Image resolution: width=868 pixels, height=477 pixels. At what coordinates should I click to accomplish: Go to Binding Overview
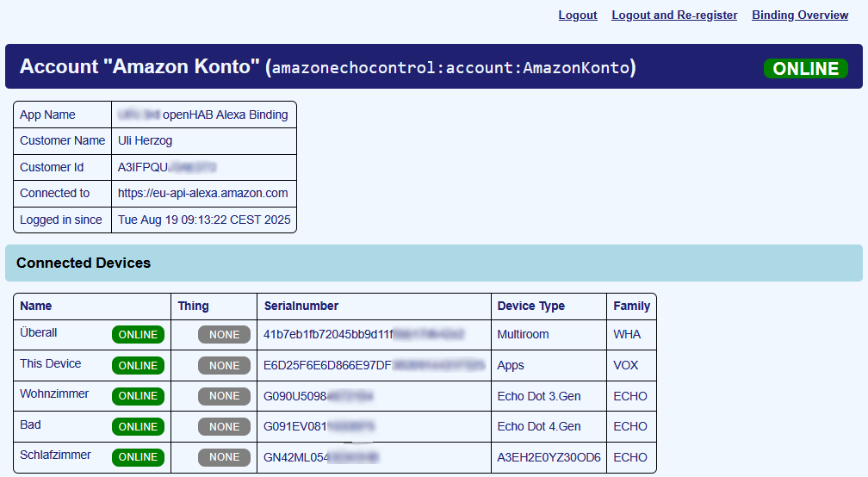(x=800, y=15)
